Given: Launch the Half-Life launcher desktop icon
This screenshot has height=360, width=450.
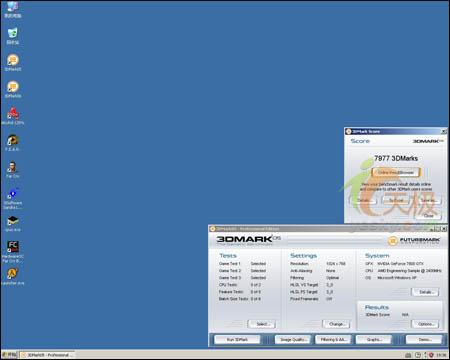Looking at the screenshot, I should (x=13, y=277).
